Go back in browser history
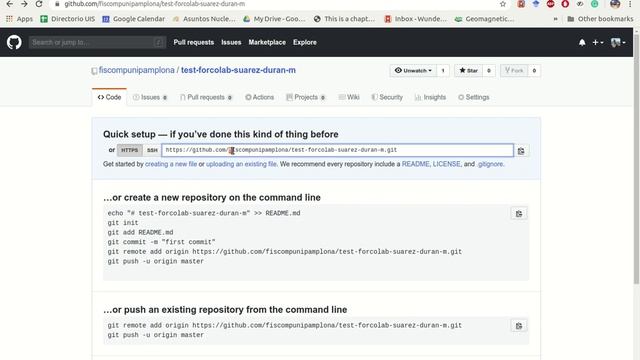The height and width of the screenshot is (360, 640). [x=9, y=4]
